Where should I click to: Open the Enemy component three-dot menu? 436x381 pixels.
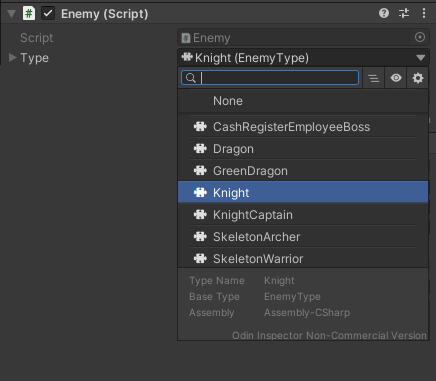[x=424, y=13]
